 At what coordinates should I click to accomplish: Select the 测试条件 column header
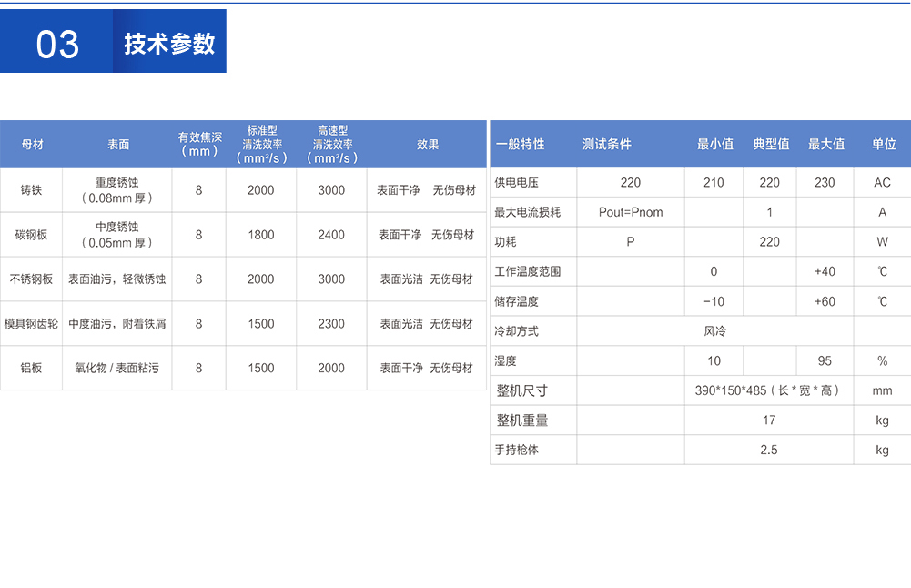point(607,144)
